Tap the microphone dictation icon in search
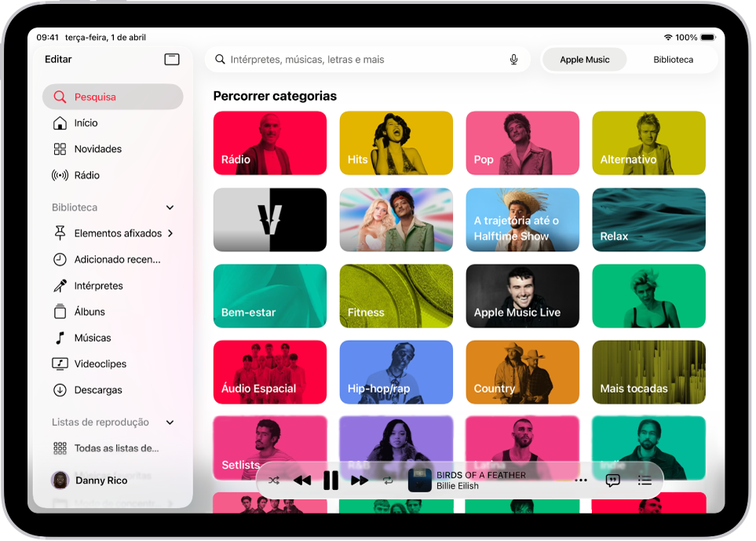This screenshot has height=541, width=756. pyautogui.click(x=513, y=60)
